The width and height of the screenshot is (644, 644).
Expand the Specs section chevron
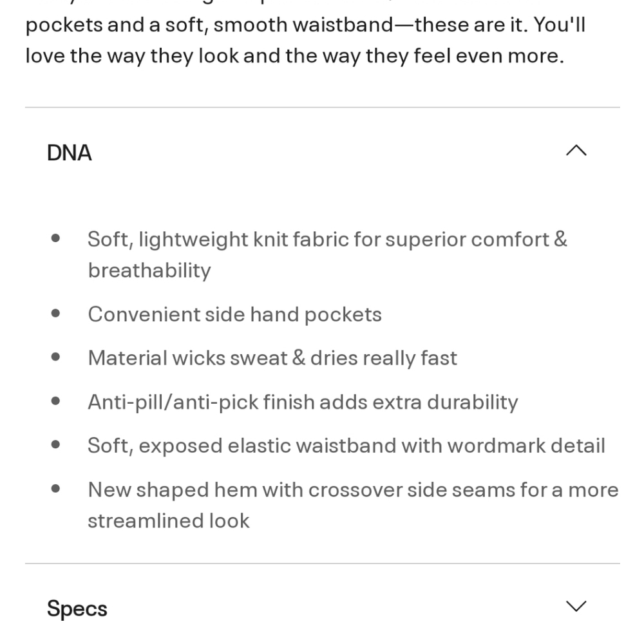[x=576, y=606]
